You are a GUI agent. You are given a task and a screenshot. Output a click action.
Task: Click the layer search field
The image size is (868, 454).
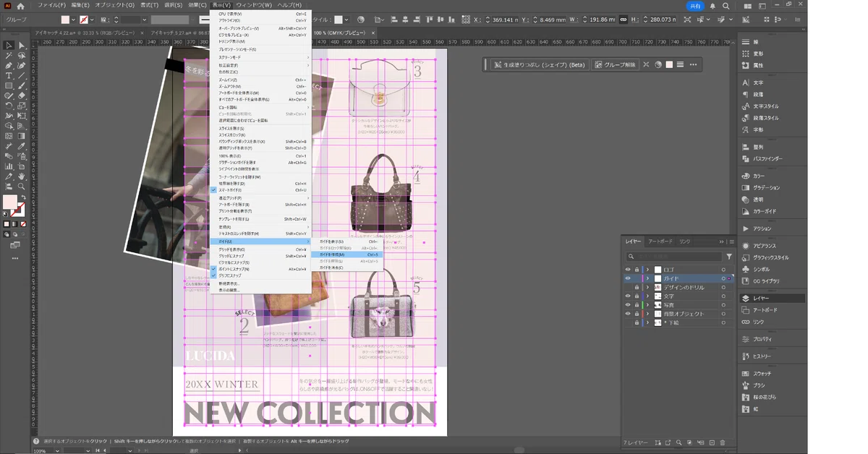coord(674,257)
